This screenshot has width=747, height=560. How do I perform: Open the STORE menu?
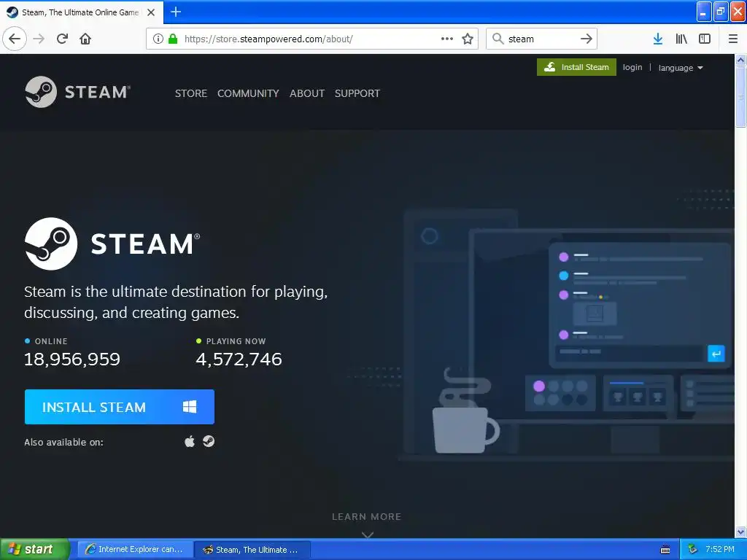[x=191, y=93]
